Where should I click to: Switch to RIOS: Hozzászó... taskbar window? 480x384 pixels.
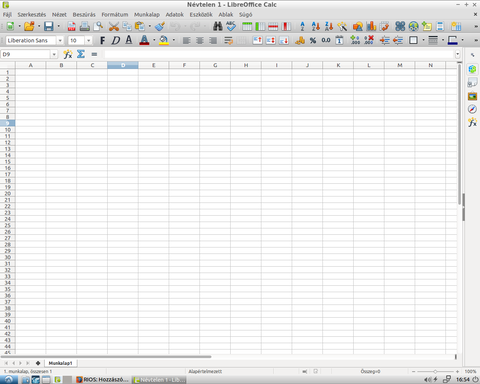coord(103,380)
